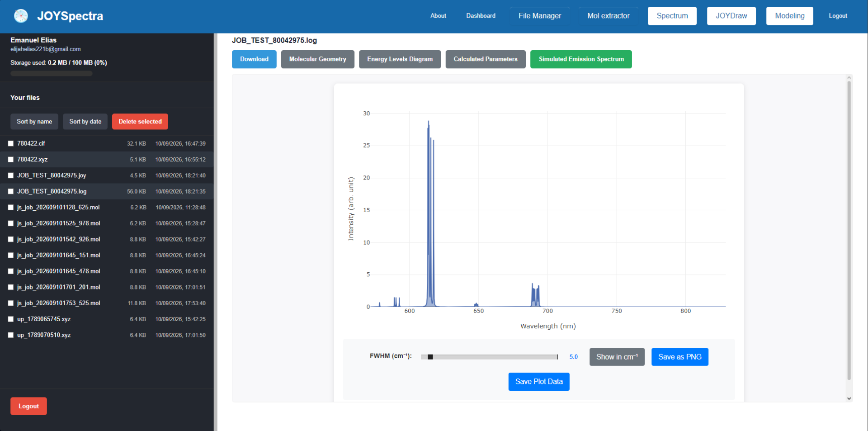Sort files by name
The image size is (868, 431).
pyautogui.click(x=34, y=122)
